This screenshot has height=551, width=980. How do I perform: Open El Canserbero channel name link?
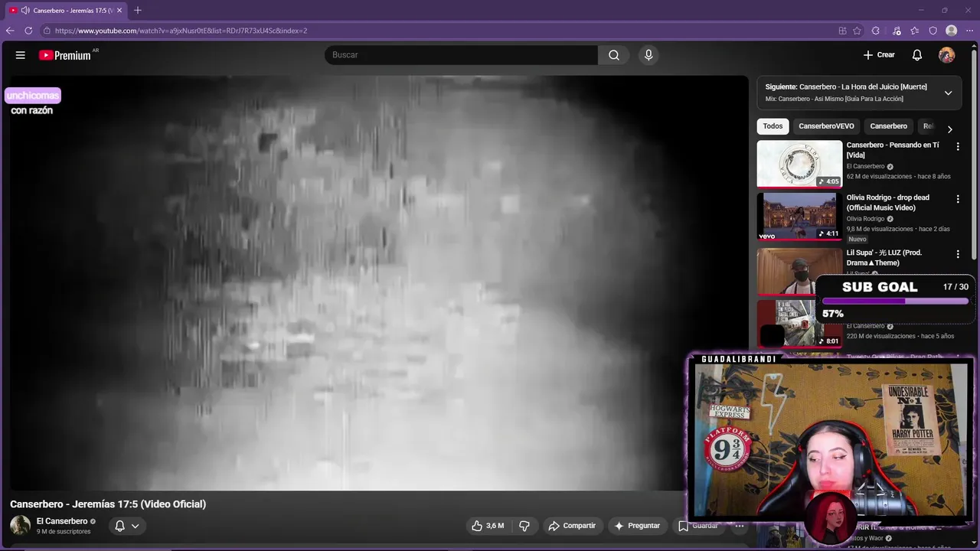[x=62, y=521]
